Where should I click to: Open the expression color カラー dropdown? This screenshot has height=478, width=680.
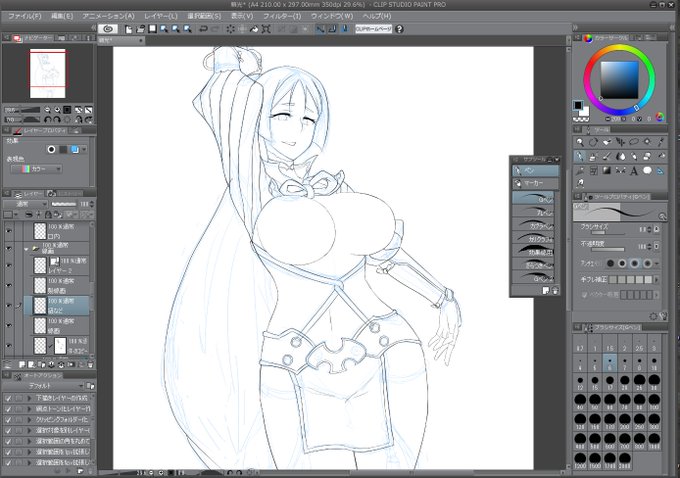(36, 169)
